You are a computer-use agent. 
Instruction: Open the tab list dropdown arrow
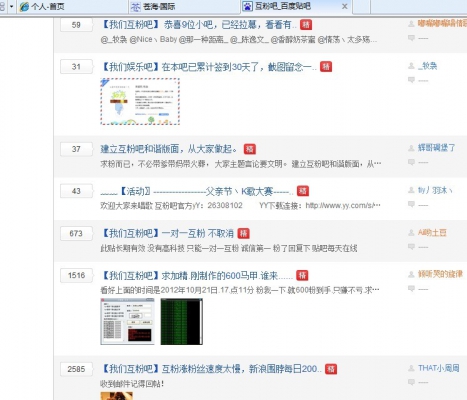coord(12,6)
